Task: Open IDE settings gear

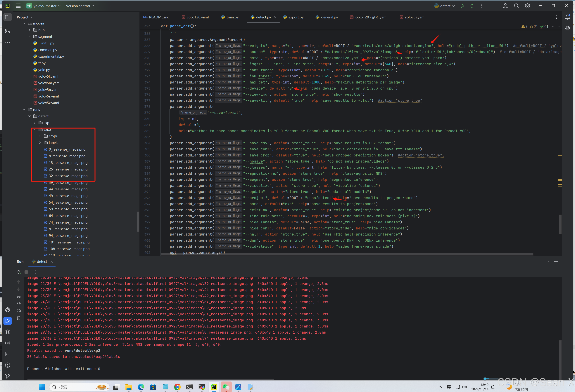Action: pyautogui.click(x=527, y=6)
